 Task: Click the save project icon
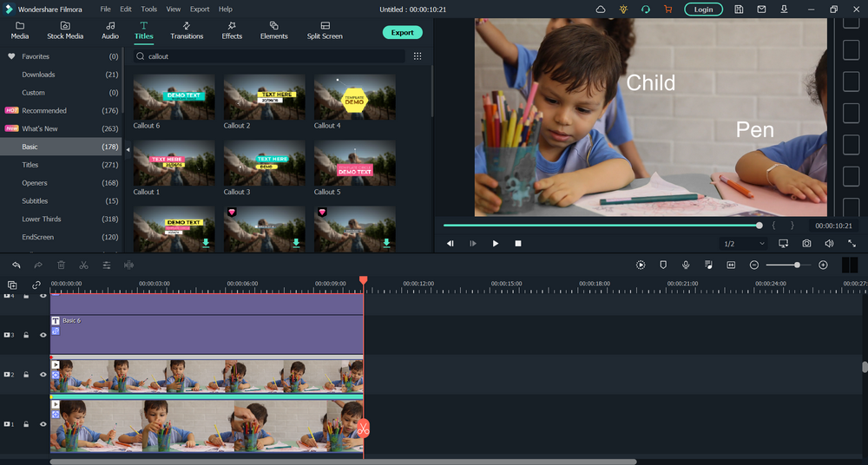coord(739,9)
